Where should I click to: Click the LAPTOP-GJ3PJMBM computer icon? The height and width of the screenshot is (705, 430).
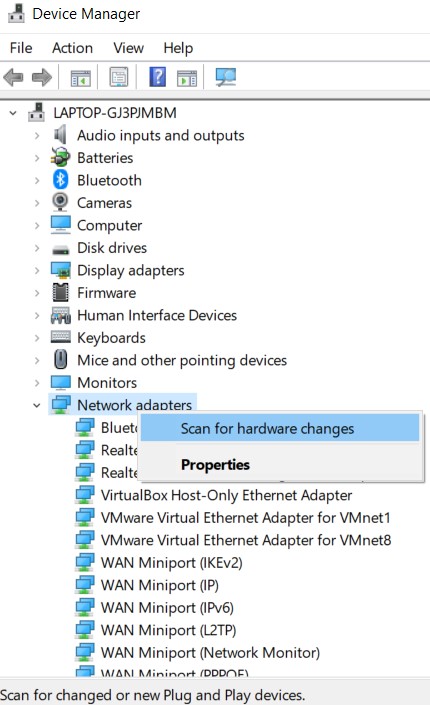pos(36,112)
